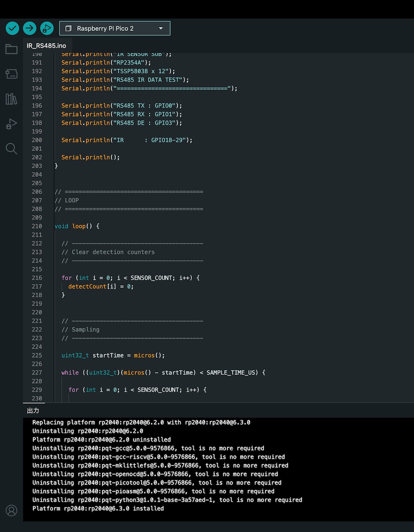
Task: Click the "// LOOP" comment line
Action: 66,200
